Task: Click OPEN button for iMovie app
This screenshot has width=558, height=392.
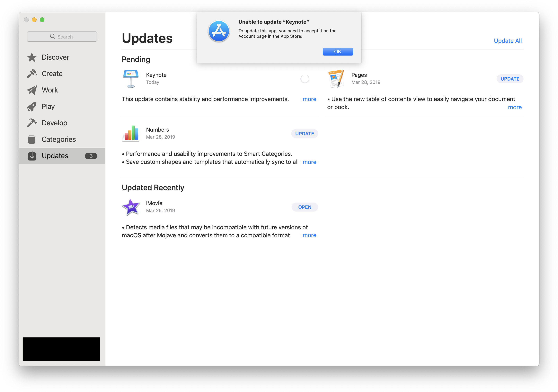Action: (x=305, y=207)
